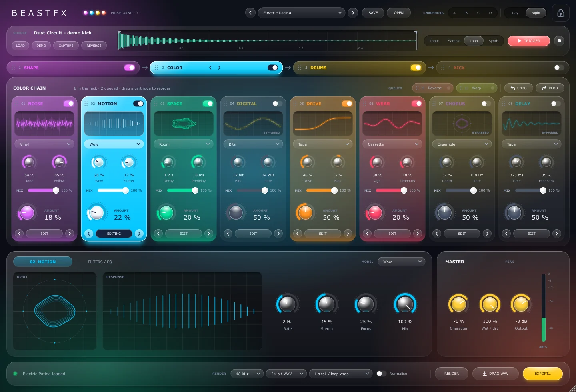Select the Sample source mode

pyautogui.click(x=454, y=41)
